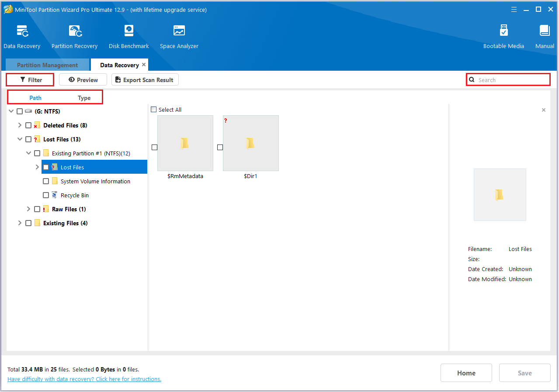
Task: Switch to the Partition Management tab
Action: (x=47, y=65)
